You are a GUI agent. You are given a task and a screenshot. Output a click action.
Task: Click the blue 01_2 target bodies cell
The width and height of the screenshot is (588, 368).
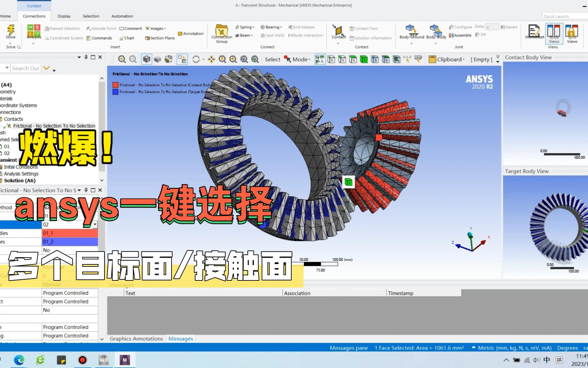pyautogui.click(x=70, y=242)
